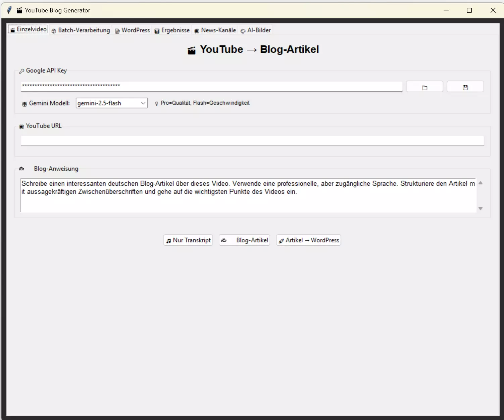Viewport: 504px width, 420px height.
Task: Click the Blog-Anweisung scroll up arrow
Action: (x=481, y=183)
